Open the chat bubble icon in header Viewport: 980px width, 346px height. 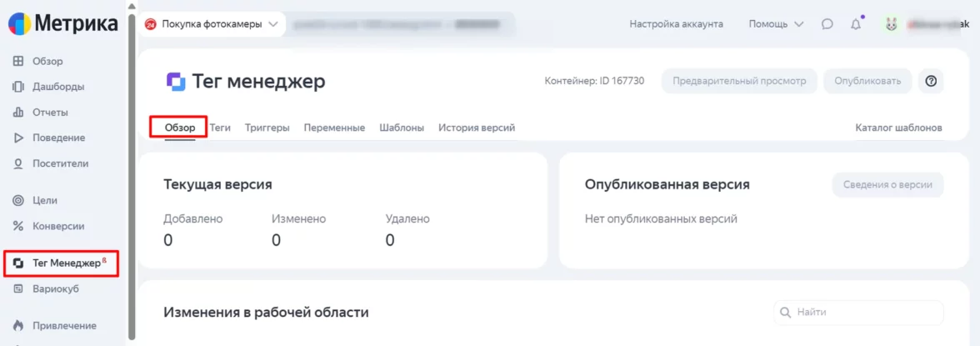tap(827, 24)
